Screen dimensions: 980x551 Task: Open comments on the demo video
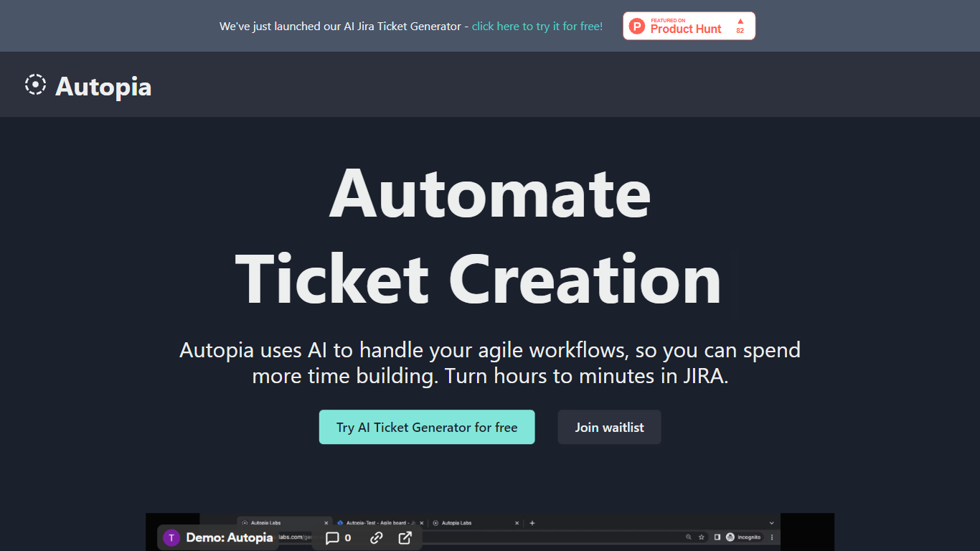click(338, 537)
